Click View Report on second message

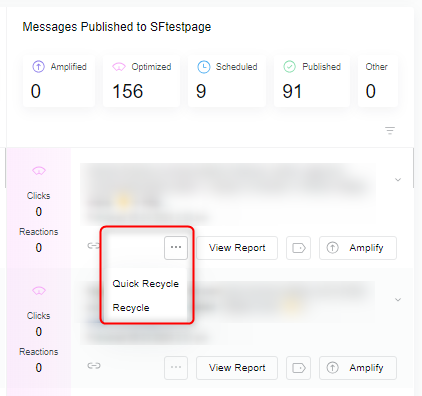coord(237,368)
